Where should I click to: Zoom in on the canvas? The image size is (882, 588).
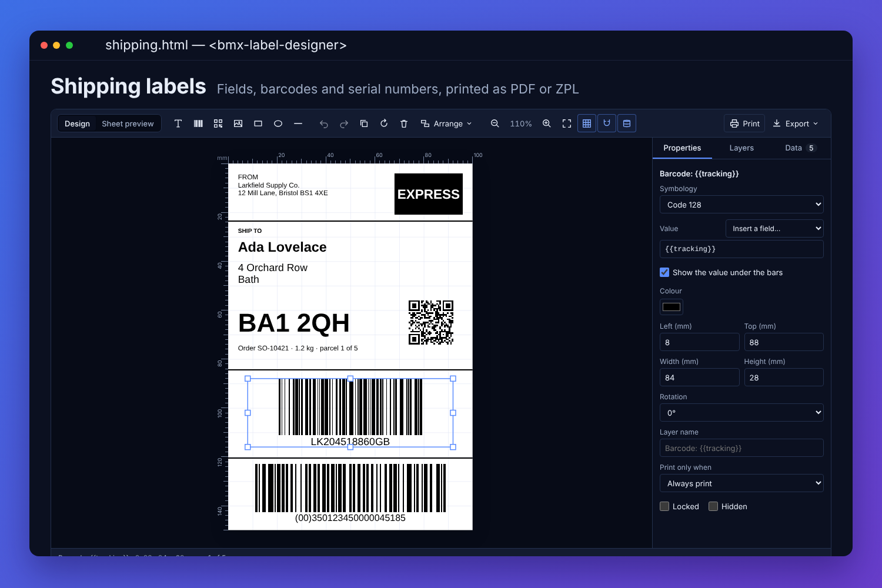pyautogui.click(x=547, y=123)
